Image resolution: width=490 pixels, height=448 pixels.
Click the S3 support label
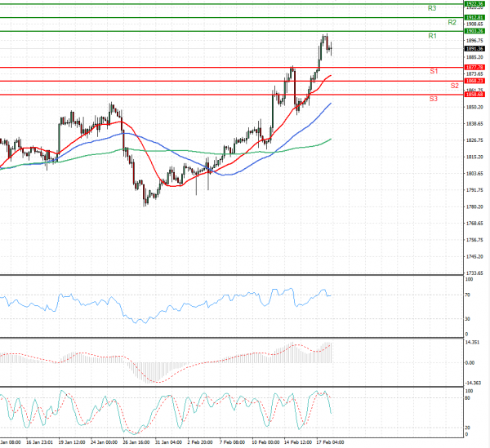click(433, 100)
